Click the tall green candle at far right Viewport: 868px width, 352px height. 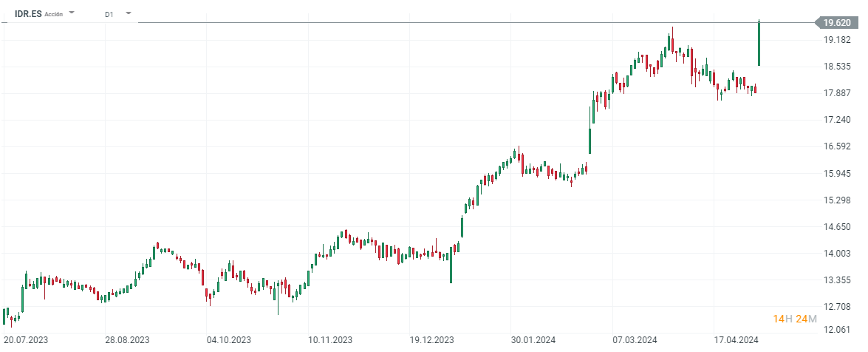point(759,44)
